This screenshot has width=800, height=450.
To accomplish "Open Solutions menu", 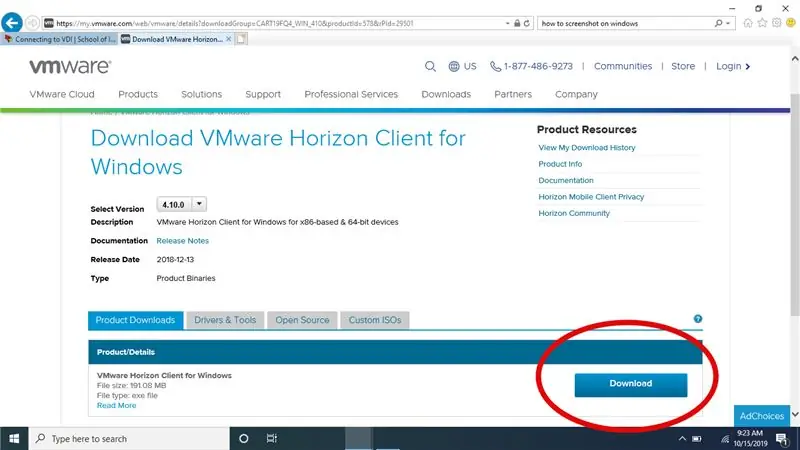I will (202, 94).
